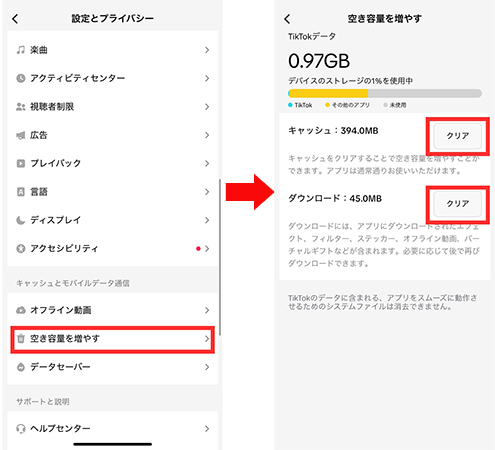Open プレイバック via its chevron
495x450 pixels.
pos(207,163)
